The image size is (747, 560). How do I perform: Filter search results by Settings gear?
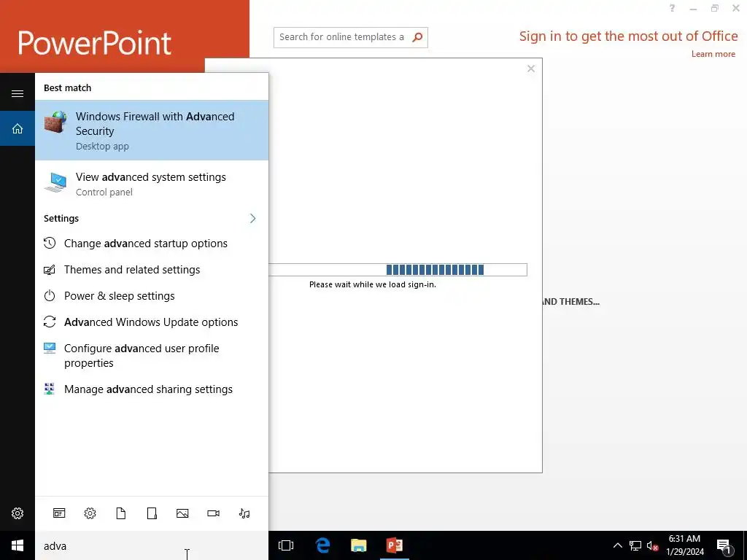90,513
